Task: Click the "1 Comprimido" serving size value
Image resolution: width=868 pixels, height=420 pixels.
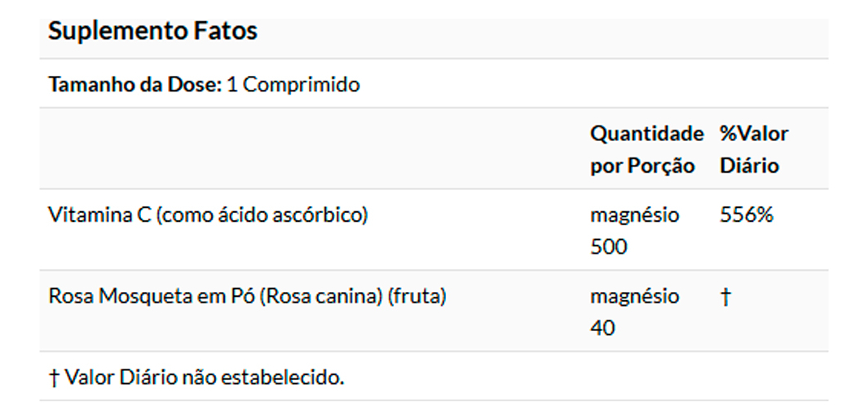Action: (x=293, y=85)
